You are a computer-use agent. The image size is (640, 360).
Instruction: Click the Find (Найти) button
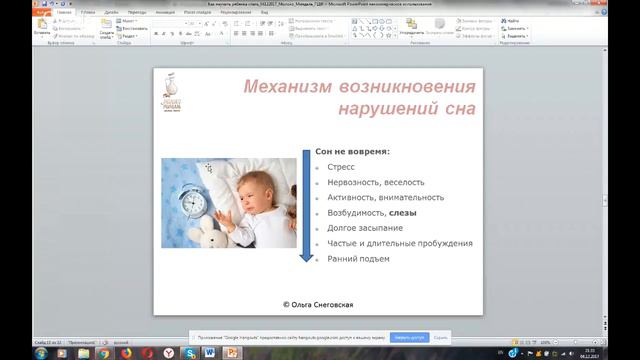(x=510, y=21)
